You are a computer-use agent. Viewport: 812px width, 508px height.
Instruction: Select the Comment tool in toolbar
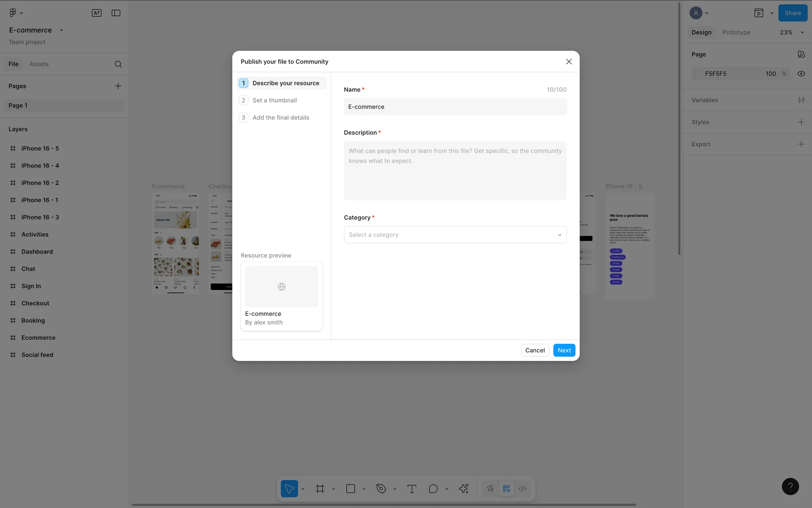click(433, 489)
